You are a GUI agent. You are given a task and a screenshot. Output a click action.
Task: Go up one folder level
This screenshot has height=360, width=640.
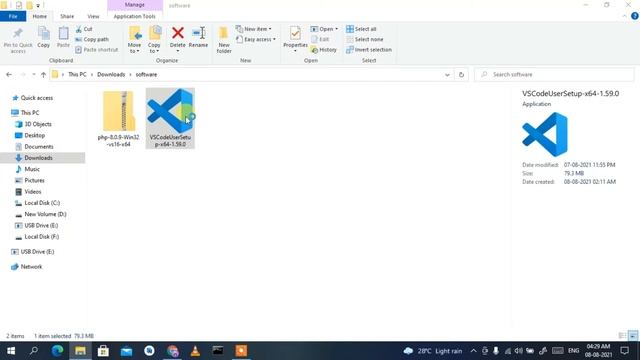[x=43, y=74]
